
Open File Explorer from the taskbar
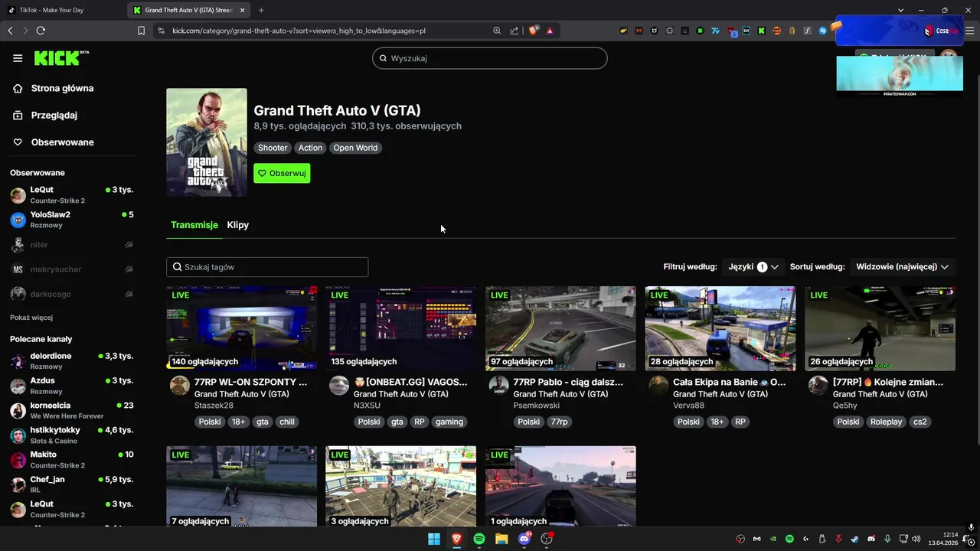point(501,539)
